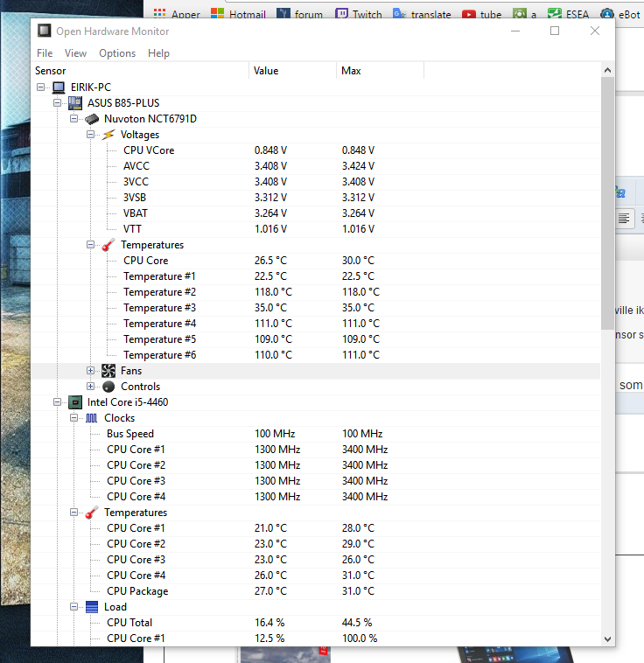Viewport: 644px width, 663px height.
Task: Select the Temperature #6 row
Action: [316, 355]
